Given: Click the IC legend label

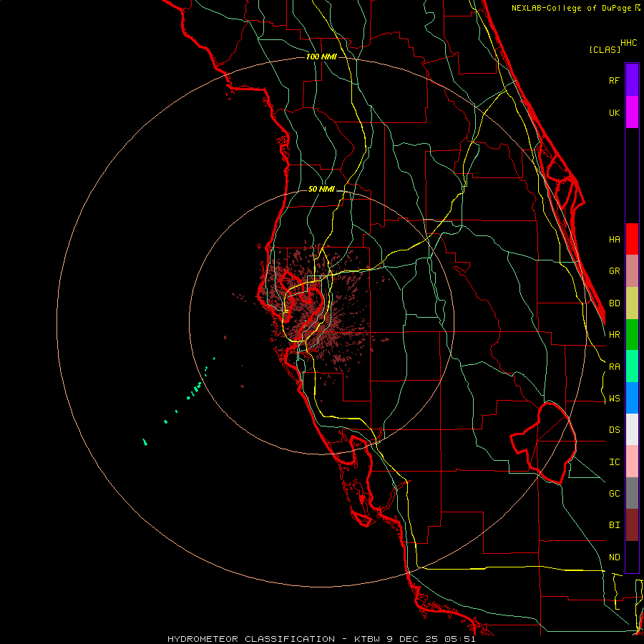Looking at the screenshot, I should 614,462.
